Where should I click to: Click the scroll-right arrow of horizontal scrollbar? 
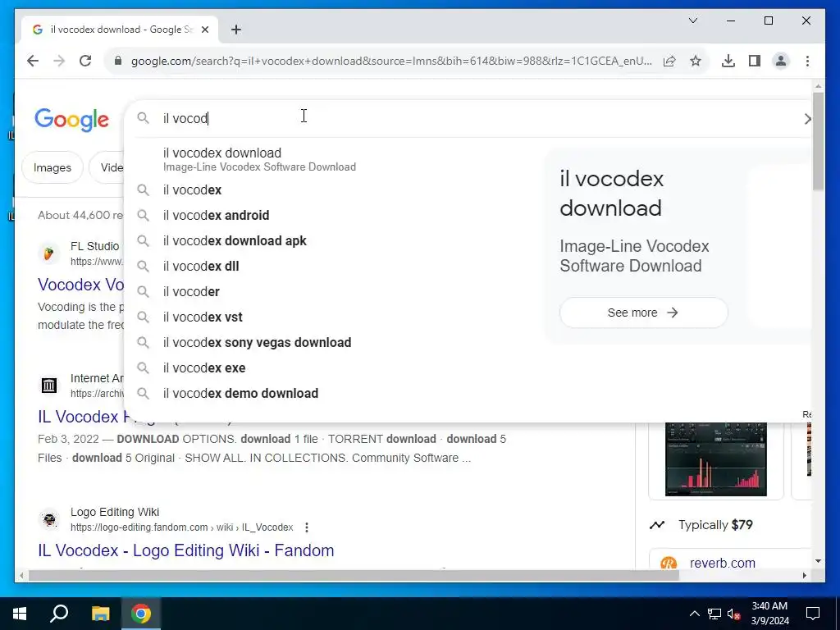804,576
